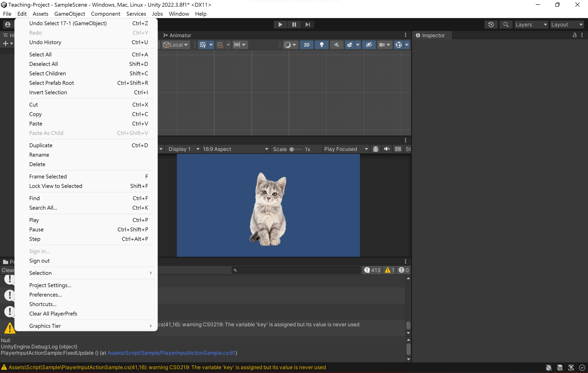Screen dimensions: 588x373
Task: Choose Duplicate in the Edit menu
Action: (41, 145)
